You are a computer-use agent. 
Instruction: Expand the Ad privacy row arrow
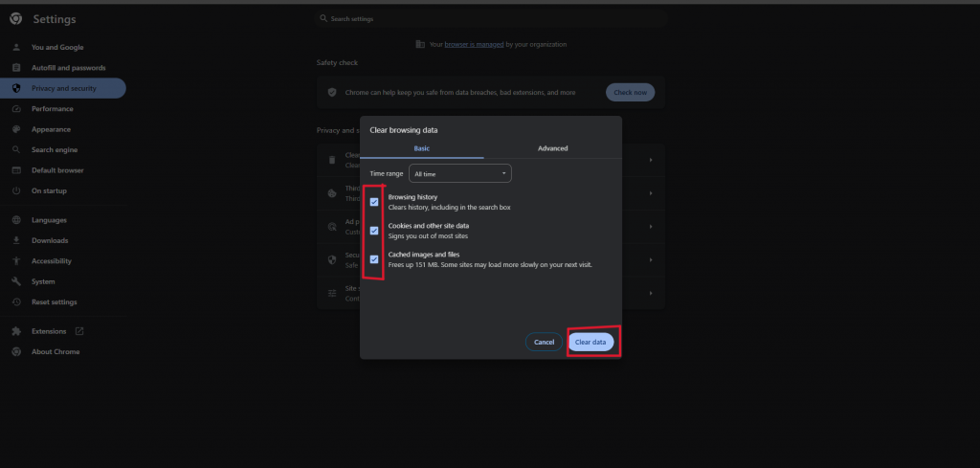pyautogui.click(x=651, y=226)
